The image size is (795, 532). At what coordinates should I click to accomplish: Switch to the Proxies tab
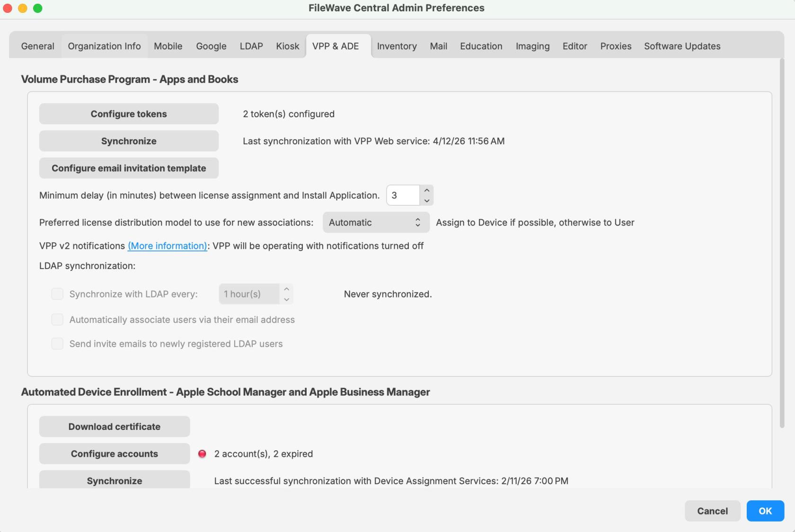click(x=615, y=46)
